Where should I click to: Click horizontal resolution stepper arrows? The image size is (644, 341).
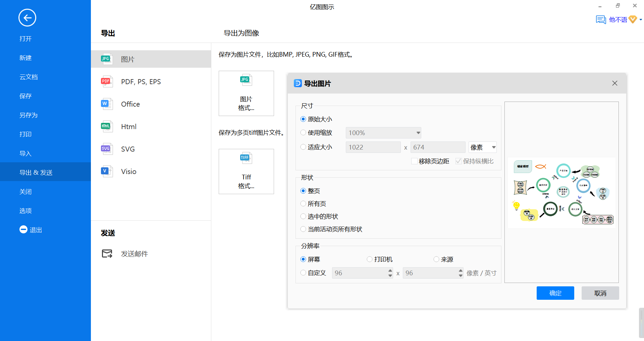[390, 273]
